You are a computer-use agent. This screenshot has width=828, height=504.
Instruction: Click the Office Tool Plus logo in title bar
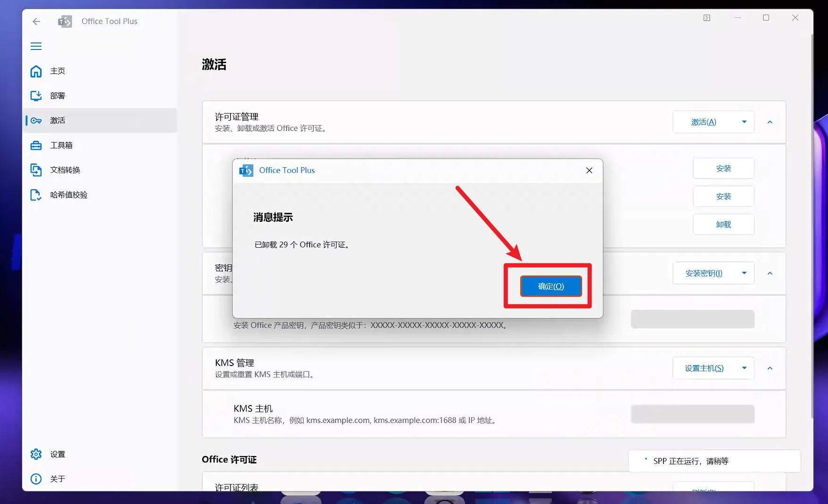click(x=65, y=21)
